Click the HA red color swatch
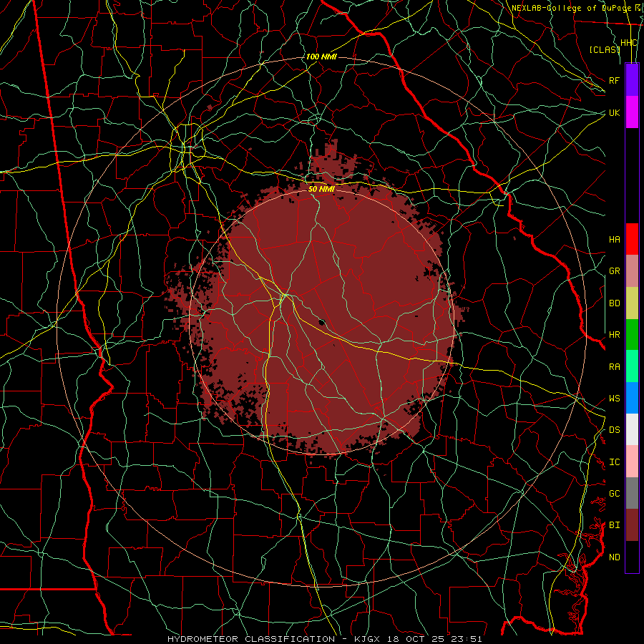Viewport: 644px width, 644px height. point(632,239)
